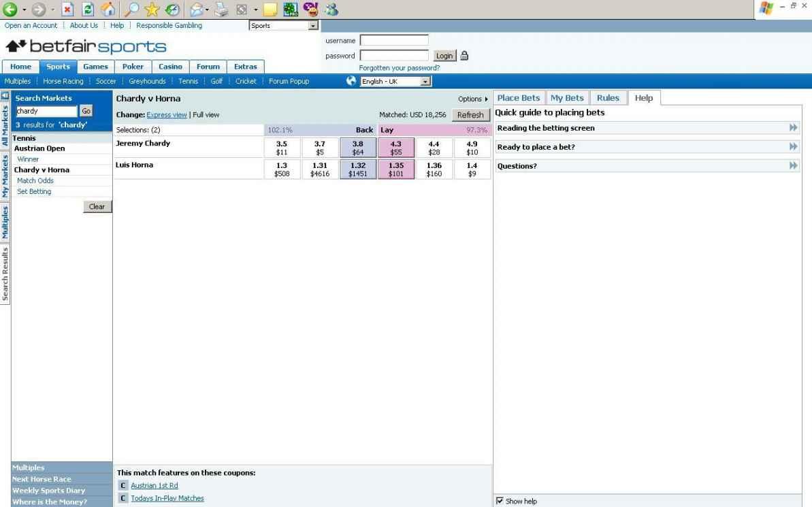Select highlighted 3.8 back price for Chardy
The image size is (812, 507).
tap(357, 148)
